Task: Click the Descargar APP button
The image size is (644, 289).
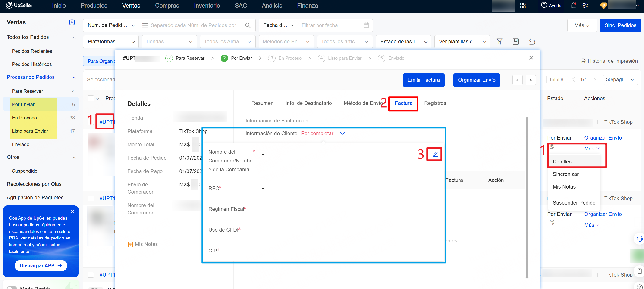Action: point(41,266)
